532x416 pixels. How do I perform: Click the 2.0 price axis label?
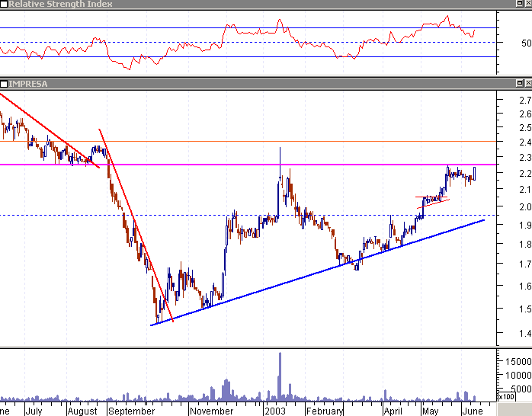tap(525, 206)
